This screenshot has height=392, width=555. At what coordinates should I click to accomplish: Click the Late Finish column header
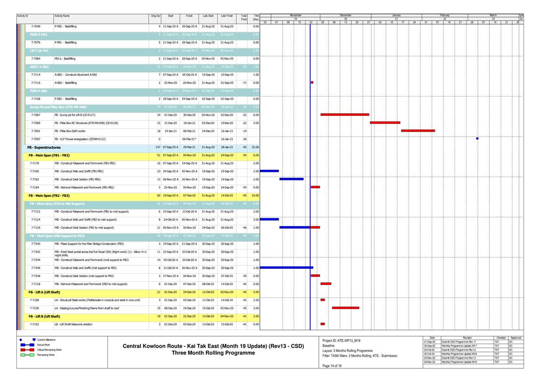pyautogui.click(x=227, y=16)
